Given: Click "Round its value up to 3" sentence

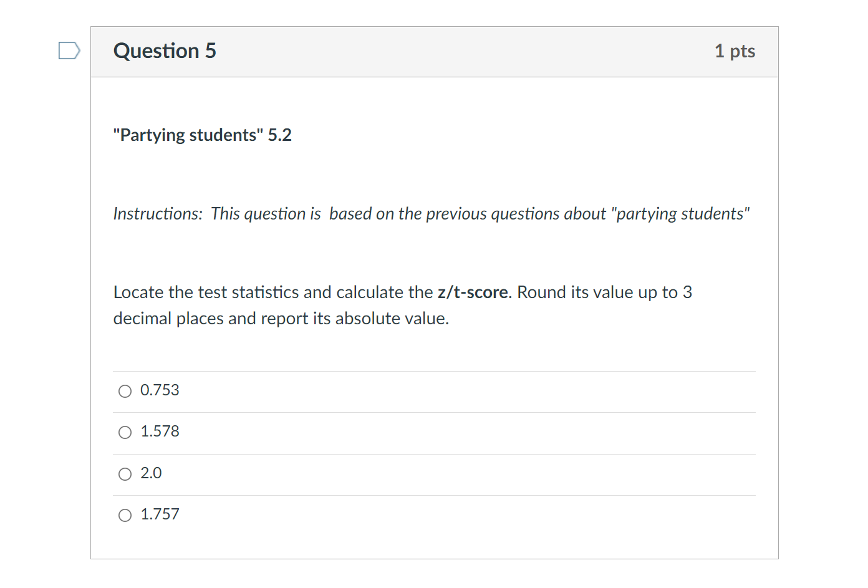Looking at the screenshot, I should [604, 292].
